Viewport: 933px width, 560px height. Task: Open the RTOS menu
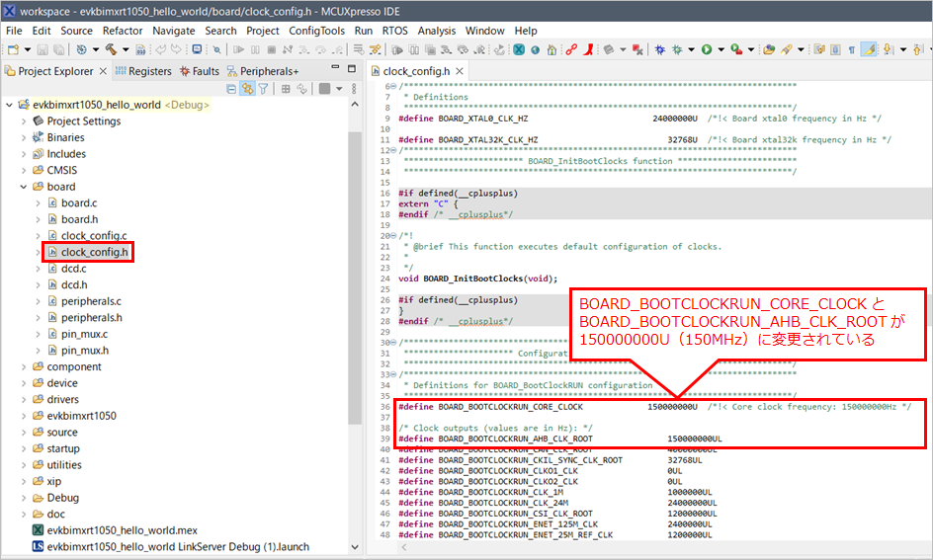[x=395, y=31]
